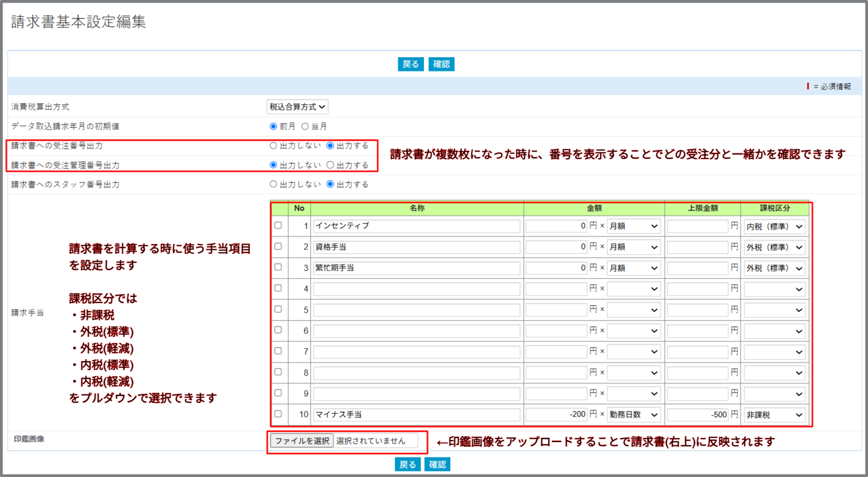Click the top 戻る button
The height and width of the screenshot is (477, 868).
[x=410, y=64]
